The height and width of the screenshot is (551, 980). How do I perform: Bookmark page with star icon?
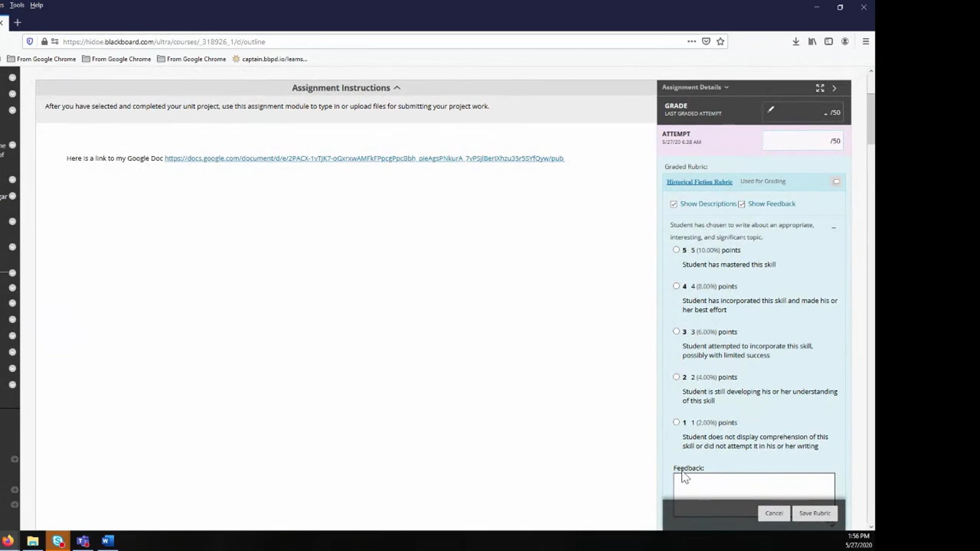(720, 42)
